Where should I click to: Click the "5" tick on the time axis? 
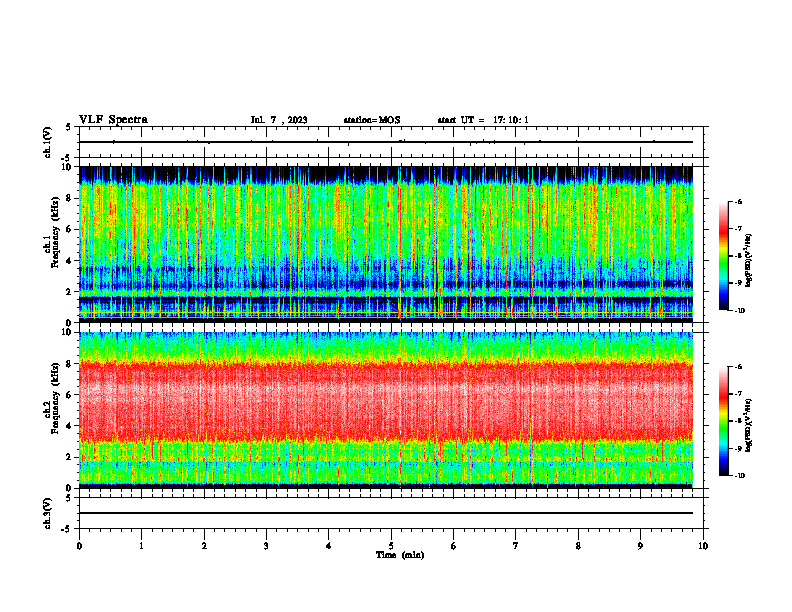391,546
